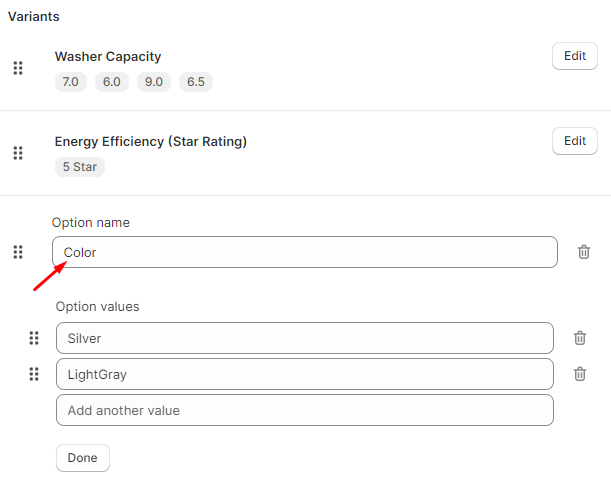Image resolution: width=611 pixels, height=486 pixels.
Task: Select the 9.0 capacity tag
Action: pos(154,82)
